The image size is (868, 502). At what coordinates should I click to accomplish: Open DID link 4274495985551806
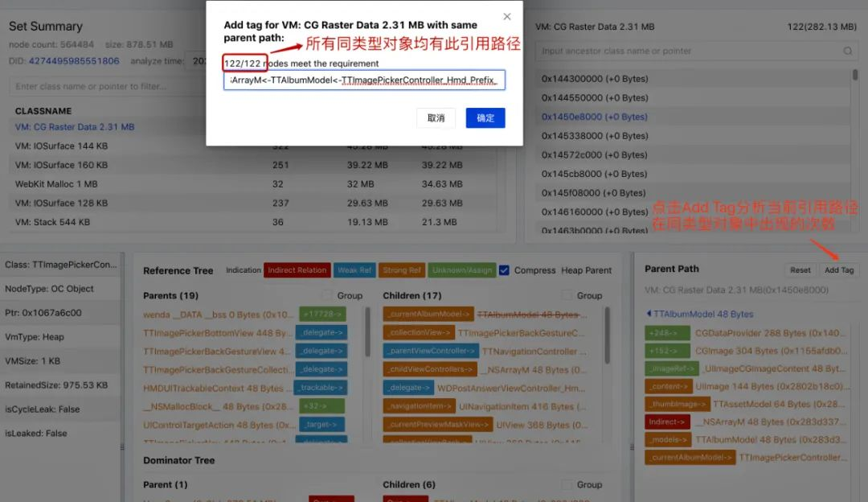[x=74, y=61]
